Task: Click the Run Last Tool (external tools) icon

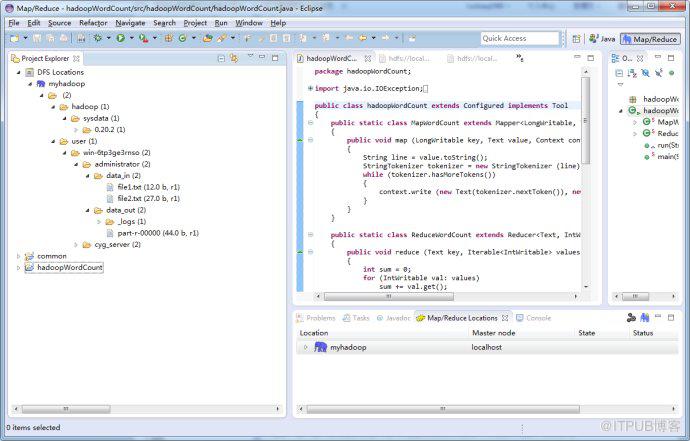Action: (x=143, y=38)
